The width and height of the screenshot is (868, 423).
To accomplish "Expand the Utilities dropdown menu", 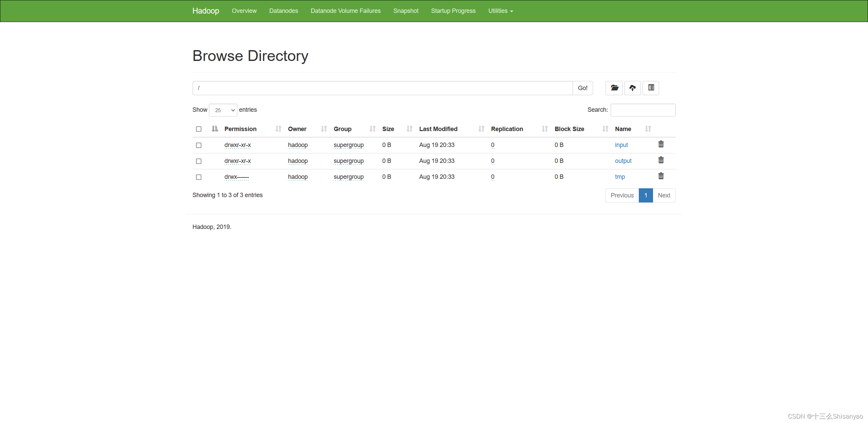I will [500, 11].
